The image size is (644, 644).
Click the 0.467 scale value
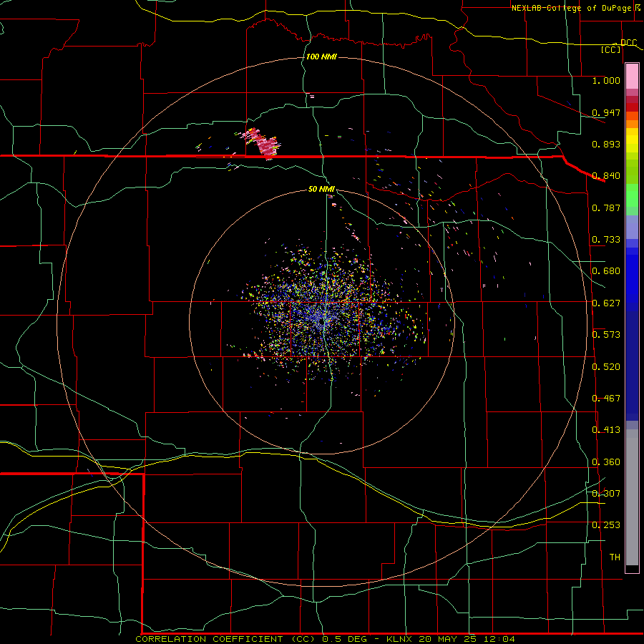(606, 399)
